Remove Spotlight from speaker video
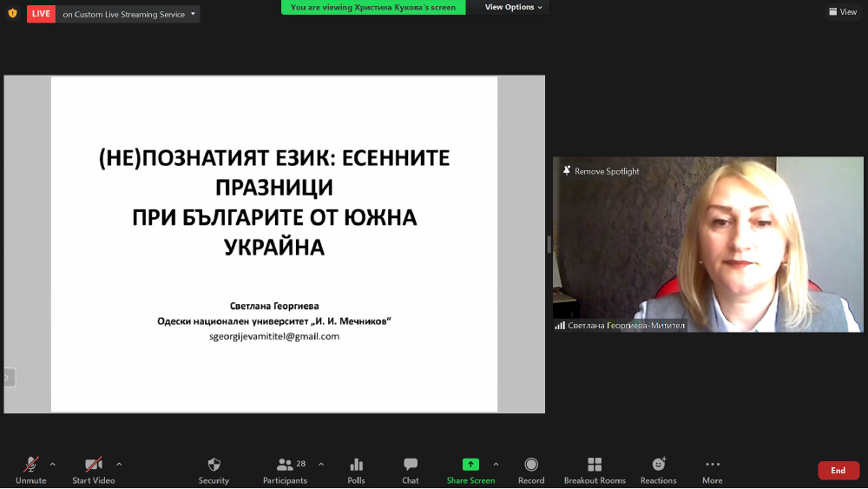The image size is (868, 489). [601, 171]
